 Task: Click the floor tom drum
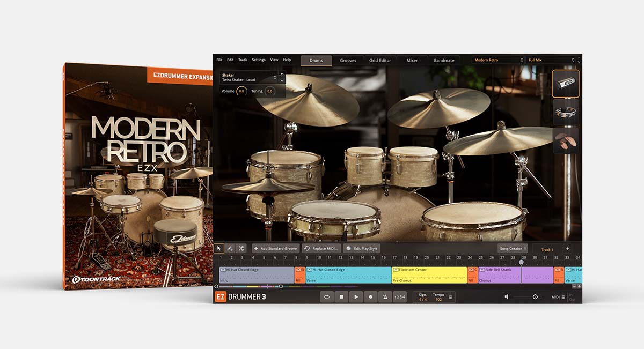pos(473,221)
